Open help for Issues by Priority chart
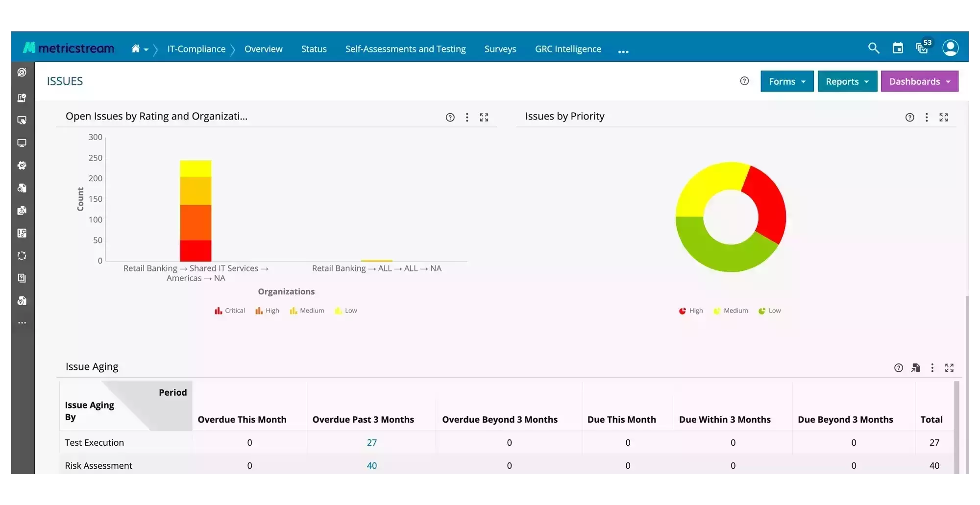 [910, 118]
